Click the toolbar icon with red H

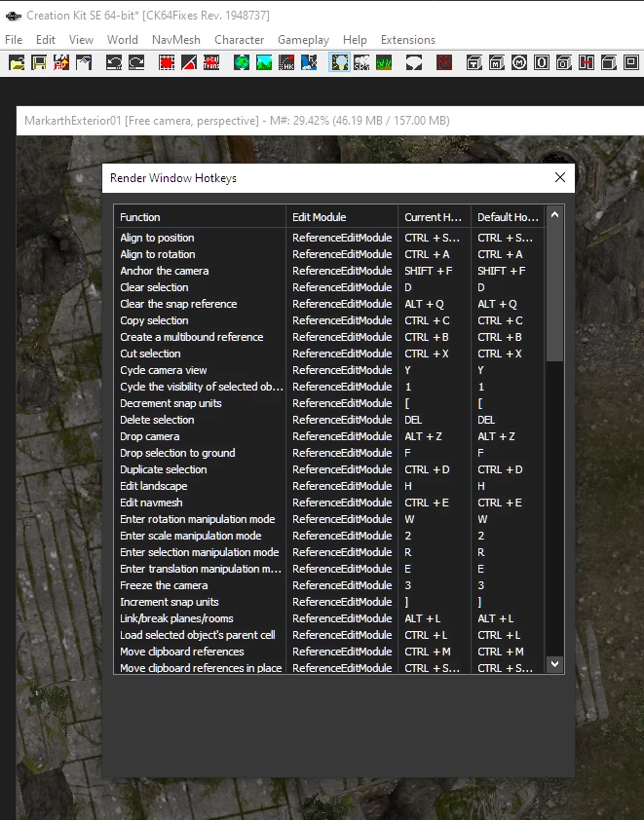586,62
